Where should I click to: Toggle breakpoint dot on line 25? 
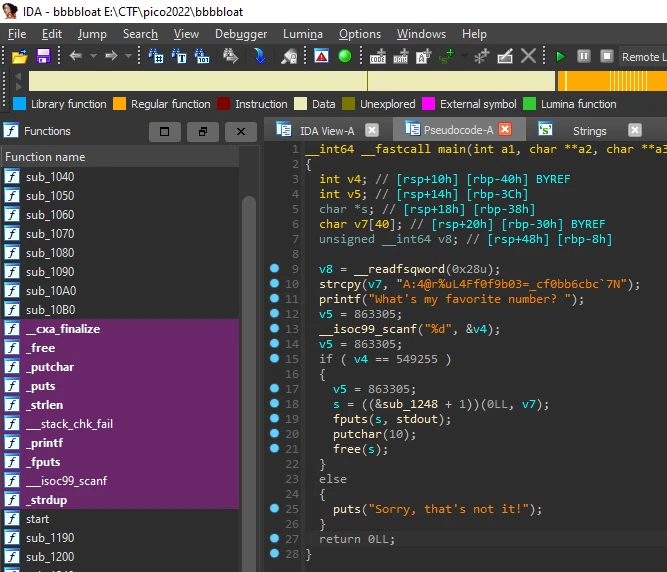(x=274, y=508)
